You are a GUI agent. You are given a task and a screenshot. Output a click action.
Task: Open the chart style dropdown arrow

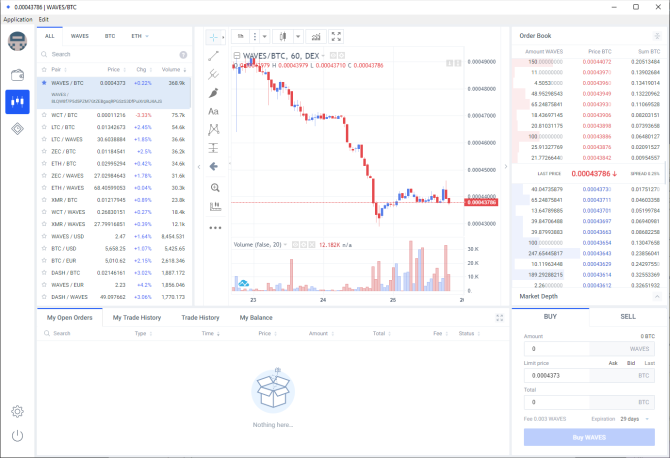(x=298, y=37)
